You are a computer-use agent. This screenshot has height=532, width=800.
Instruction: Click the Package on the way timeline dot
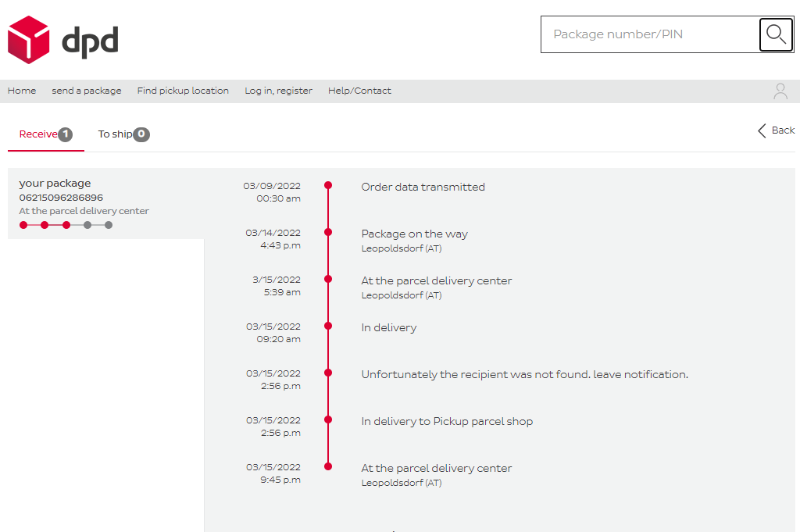(x=328, y=232)
